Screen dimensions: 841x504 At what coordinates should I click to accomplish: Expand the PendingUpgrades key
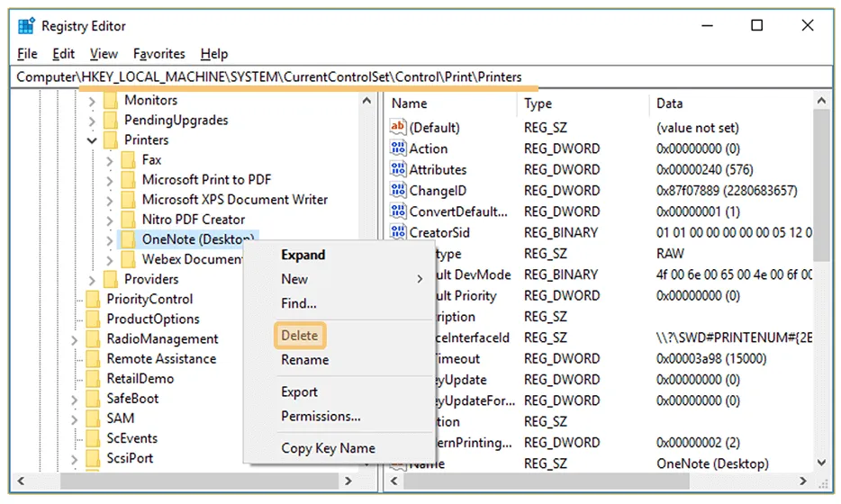pos(92,121)
